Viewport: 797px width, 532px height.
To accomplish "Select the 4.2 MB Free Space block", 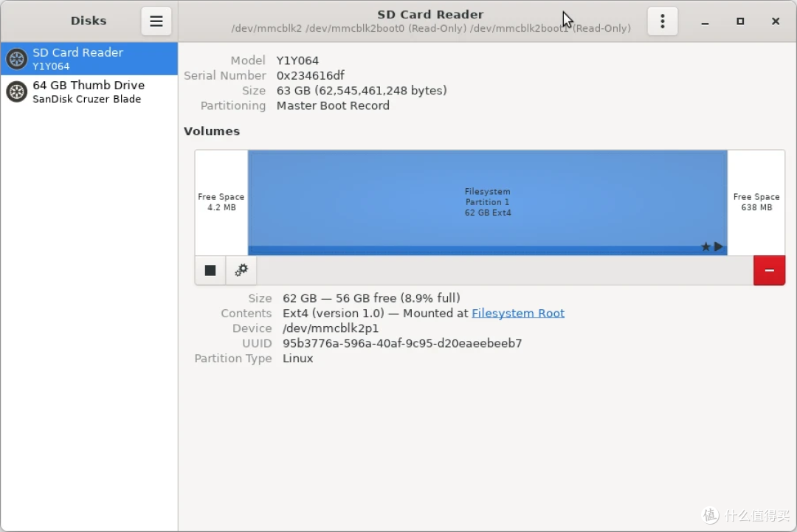I will coord(221,202).
